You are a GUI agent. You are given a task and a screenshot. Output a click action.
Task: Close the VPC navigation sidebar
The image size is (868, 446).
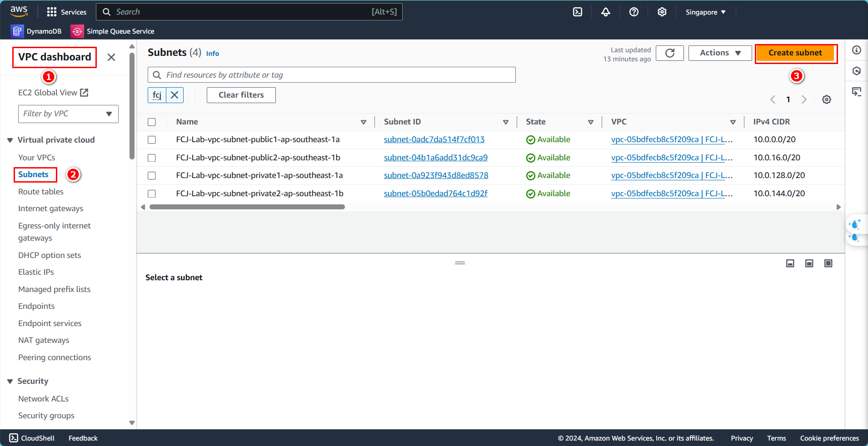click(111, 57)
